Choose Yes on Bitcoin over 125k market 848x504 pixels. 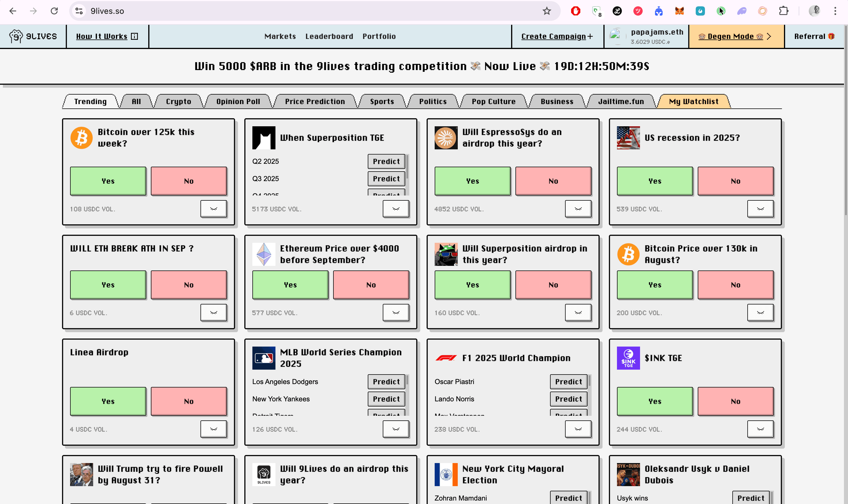pos(108,181)
